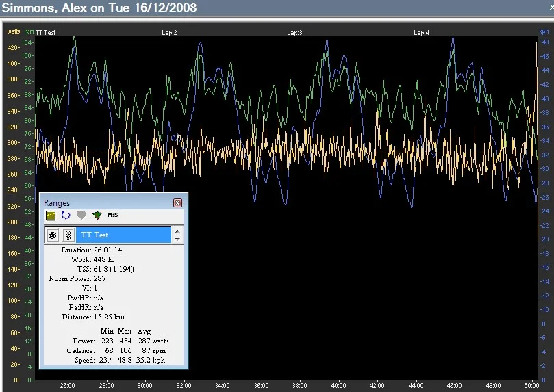Click the Cadence row average 87 rpm

pos(153,350)
